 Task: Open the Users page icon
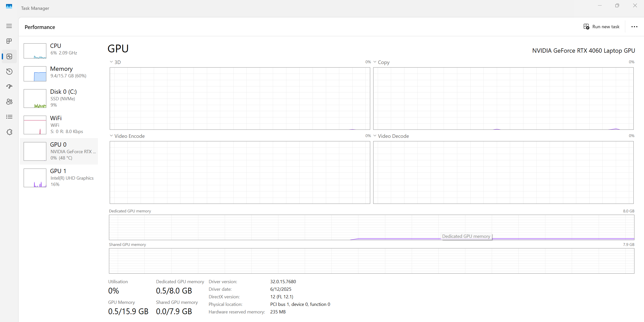[x=9, y=102]
